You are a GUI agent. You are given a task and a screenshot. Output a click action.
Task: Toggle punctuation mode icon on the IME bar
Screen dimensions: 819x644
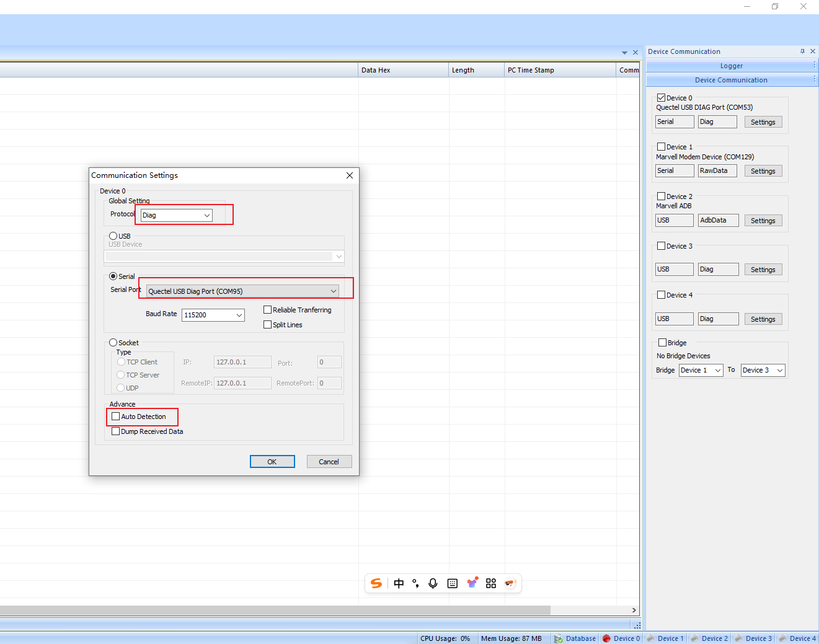point(415,583)
